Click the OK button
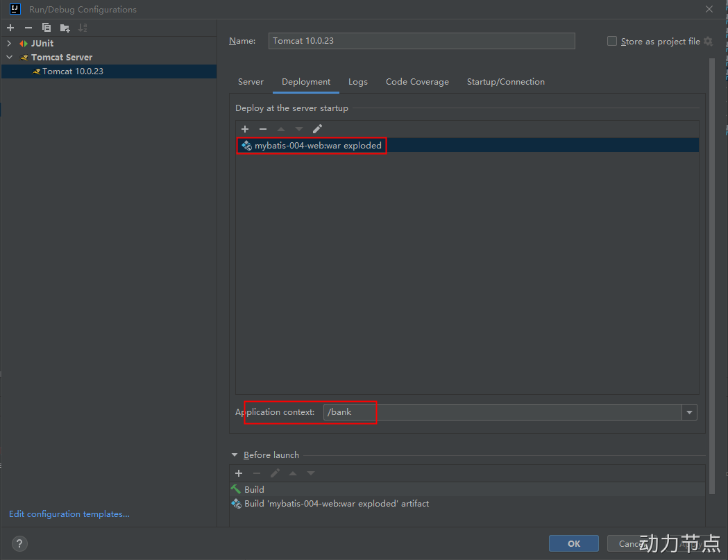Image resolution: width=728 pixels, height=560 pixels. coord(573,543)
